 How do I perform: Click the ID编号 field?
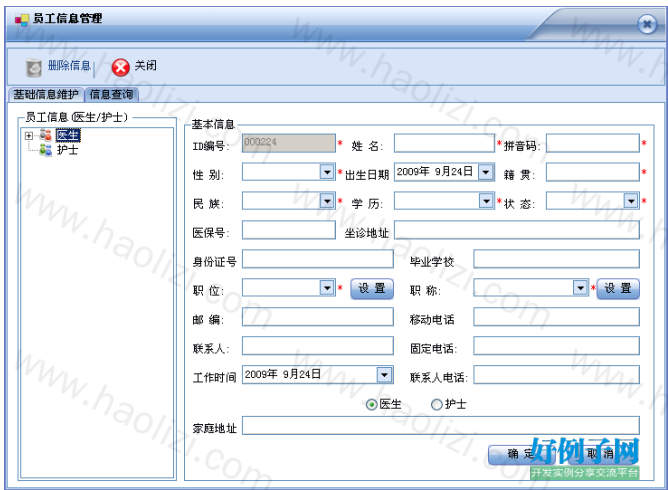point(289,143)
